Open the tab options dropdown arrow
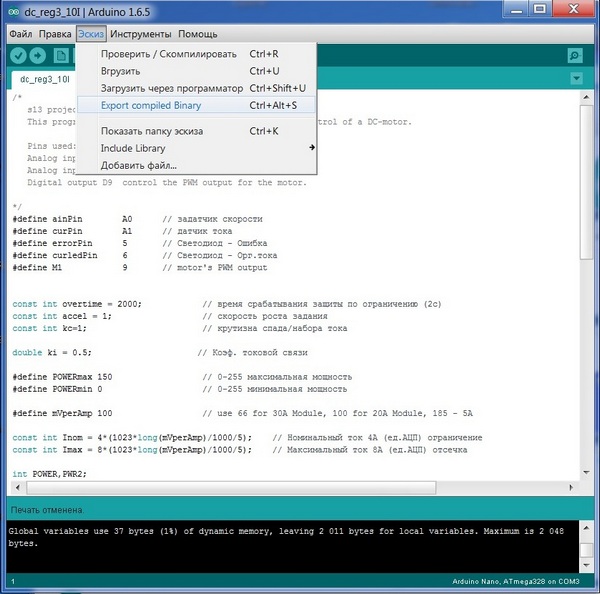600x594 pixels. pos(575,78)
